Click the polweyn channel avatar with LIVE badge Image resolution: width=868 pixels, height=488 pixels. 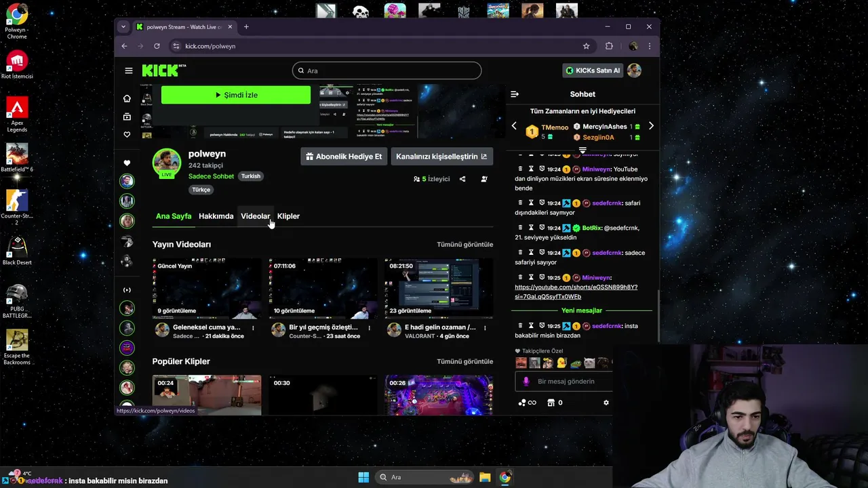pyautogui.click(x=166, y=163)
